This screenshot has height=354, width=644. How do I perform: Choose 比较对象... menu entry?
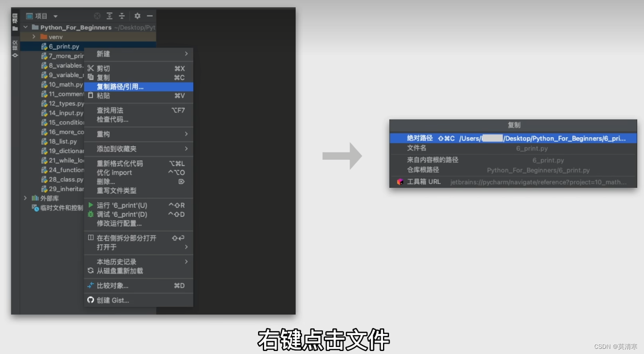pos(139,286)
